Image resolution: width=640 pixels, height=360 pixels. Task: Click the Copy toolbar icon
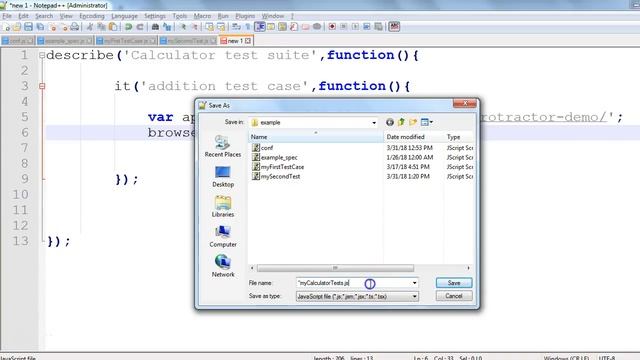pos(101,27)
